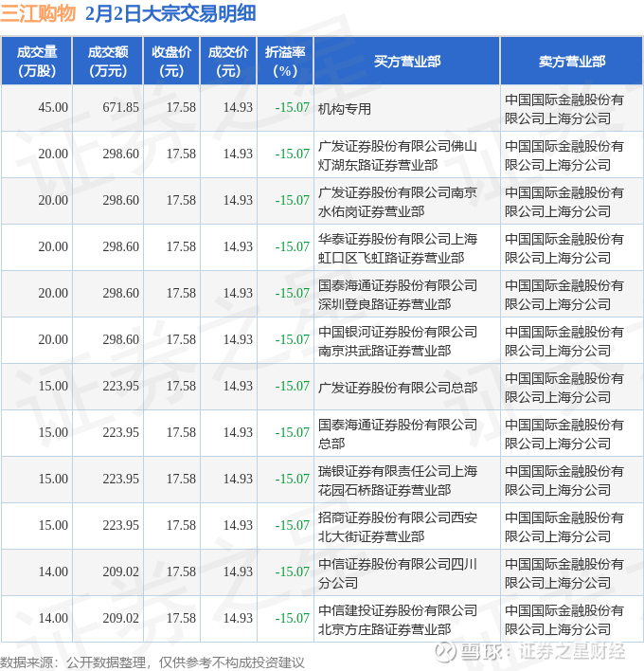Select the 国泰海通证券深圳登良路营业部 buyer cell

point(407,294)
